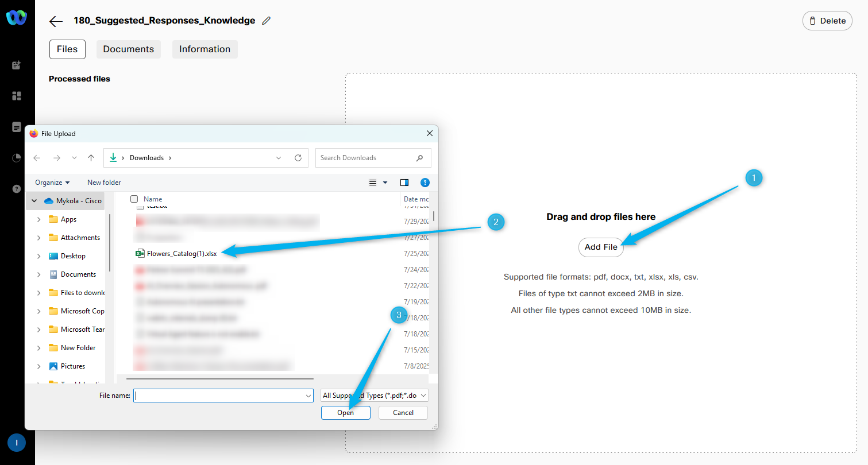The image size is (868, 465).
Task: Switch to the Documents tab
Action: 128,49
